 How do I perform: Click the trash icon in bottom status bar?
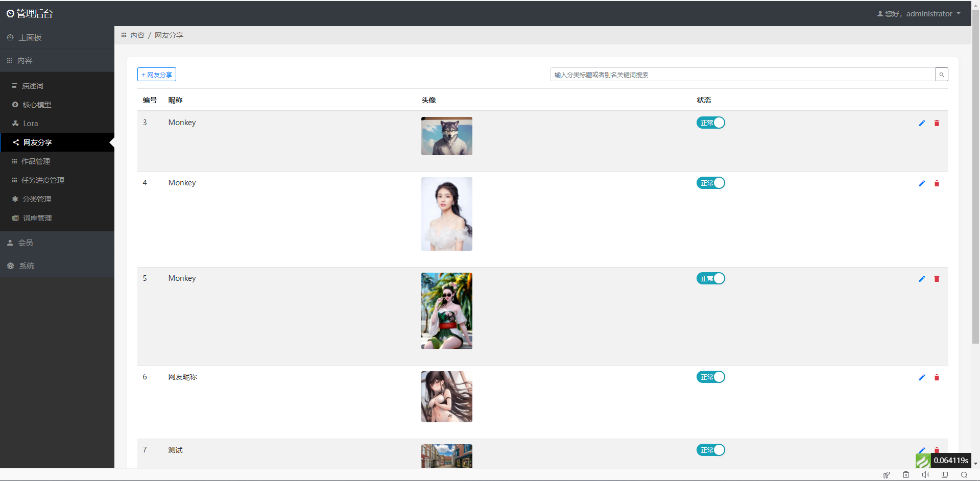pyautogui.click(x=905, y=475)
